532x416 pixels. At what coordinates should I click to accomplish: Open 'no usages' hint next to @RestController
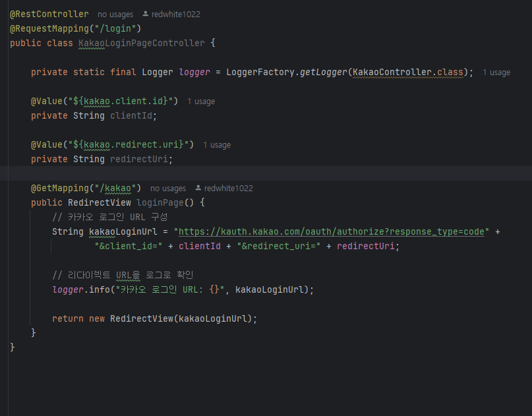pyautogui.click(x=115, y=15)
